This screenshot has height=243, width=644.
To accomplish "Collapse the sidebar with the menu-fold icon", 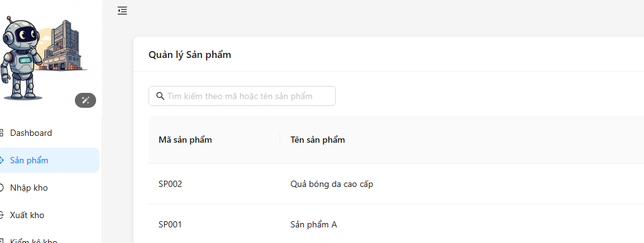I will pyautogui.click(x=122, y=11).
